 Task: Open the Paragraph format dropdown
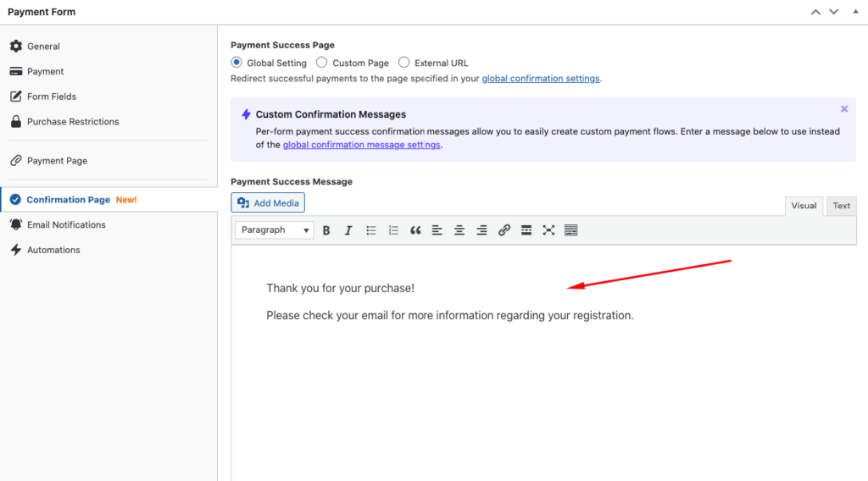[x=275, y=230]
